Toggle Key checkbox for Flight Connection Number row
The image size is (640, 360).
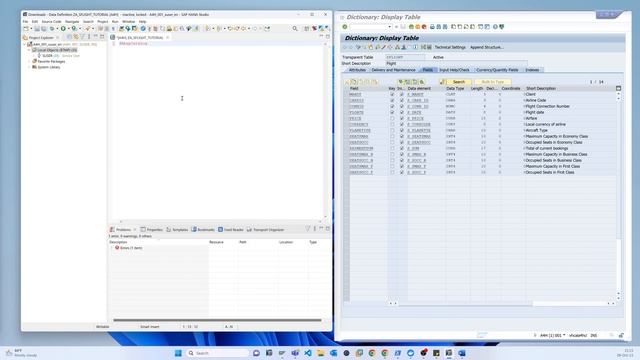tap(392, 106)
